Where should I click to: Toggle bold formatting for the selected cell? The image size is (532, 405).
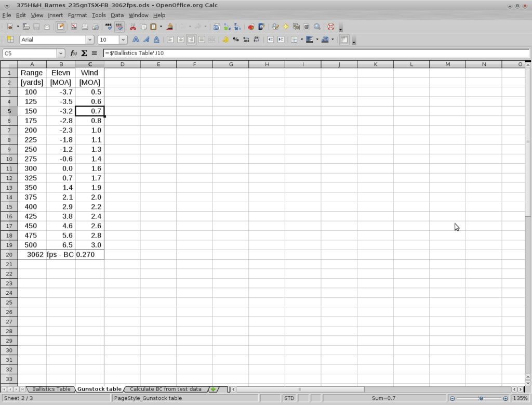point(136,40)
